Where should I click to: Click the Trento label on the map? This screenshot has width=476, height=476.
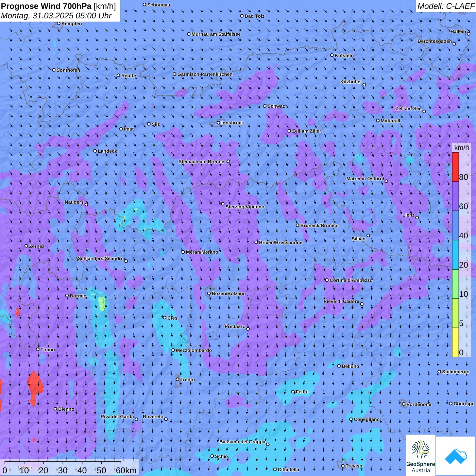coord(188,379)
